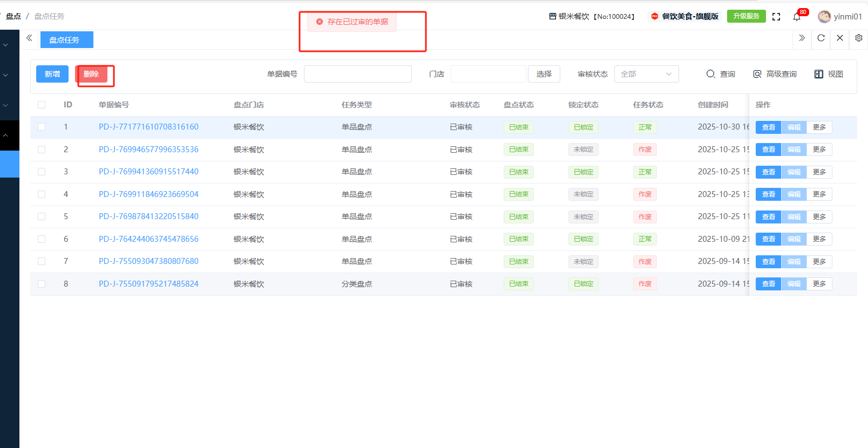
Task: Toggle fullscreen mode icon
Action: [x=776, y=17]
